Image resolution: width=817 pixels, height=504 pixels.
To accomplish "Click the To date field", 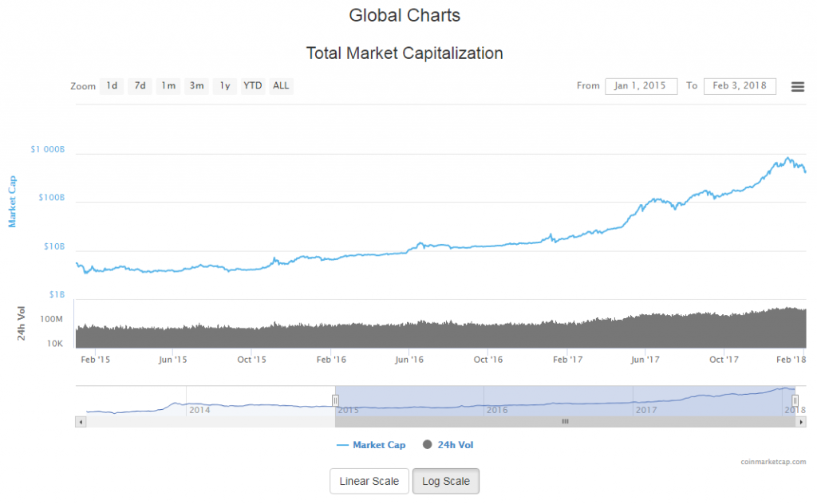I will pos(740,86).
